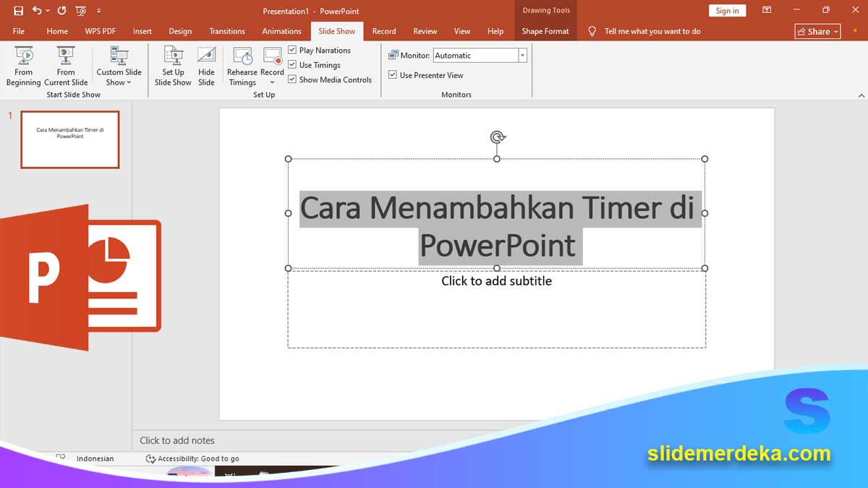Viewport: 868px width, 488px height.
Task: Click the Redo icon in quick access
Action: point(61,11)
